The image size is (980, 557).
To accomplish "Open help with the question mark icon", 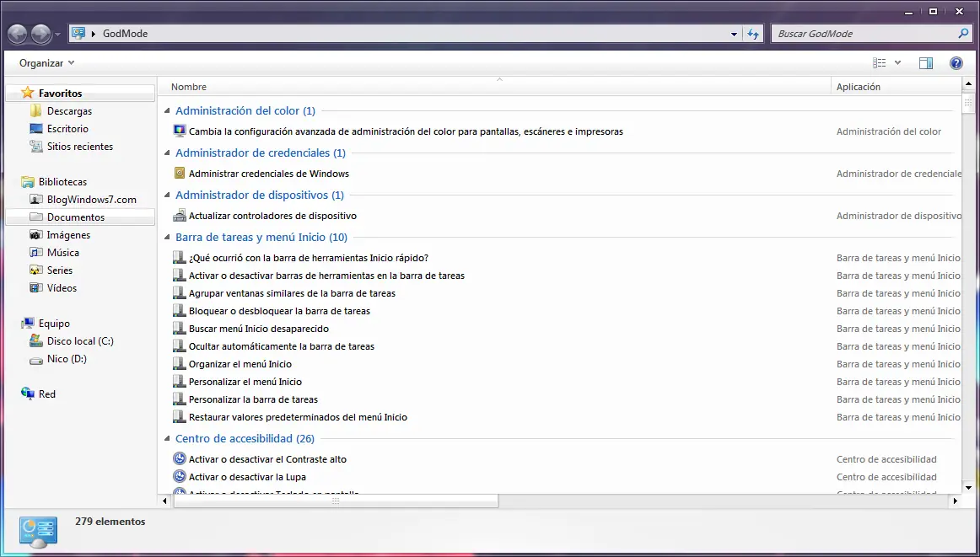I will coord(956,62).
